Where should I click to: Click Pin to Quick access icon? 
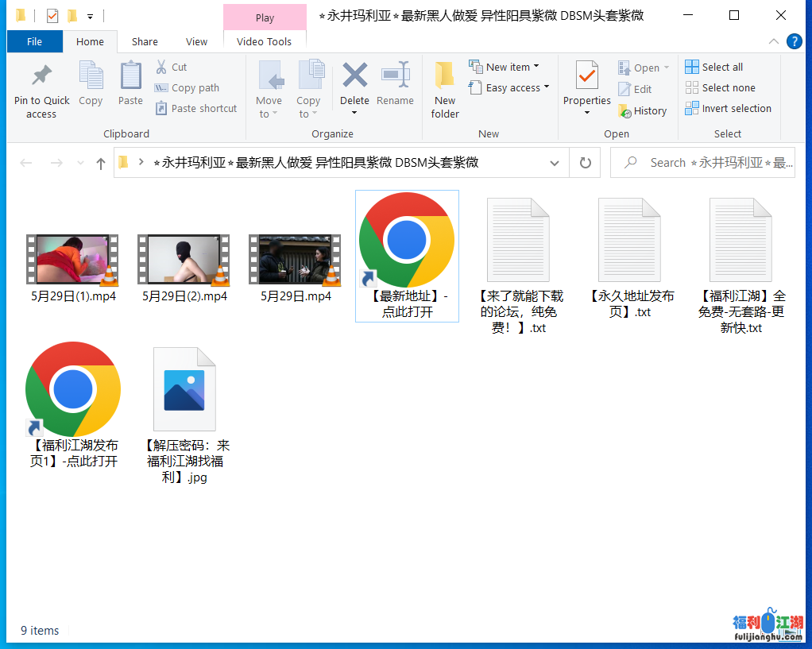pos(41,76)
